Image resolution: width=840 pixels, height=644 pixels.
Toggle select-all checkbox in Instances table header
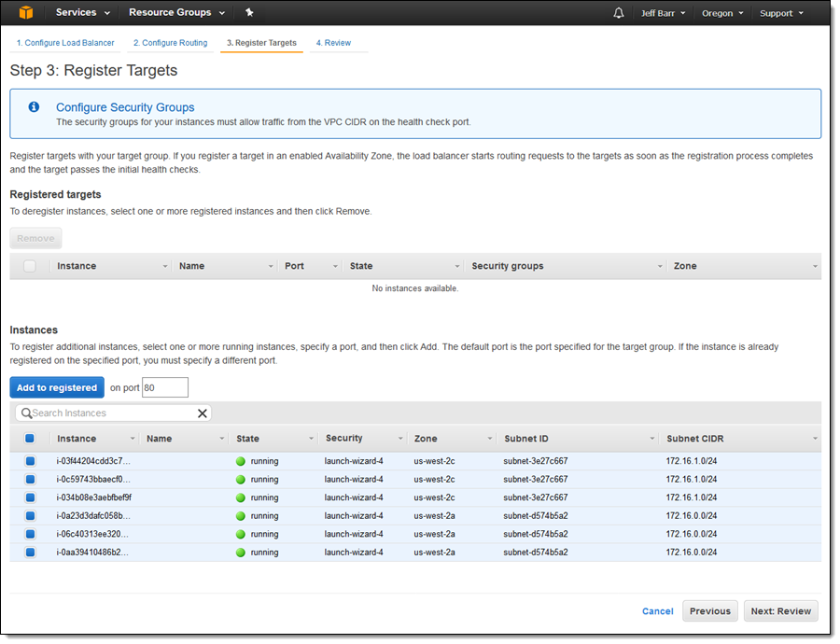point(30,439)
